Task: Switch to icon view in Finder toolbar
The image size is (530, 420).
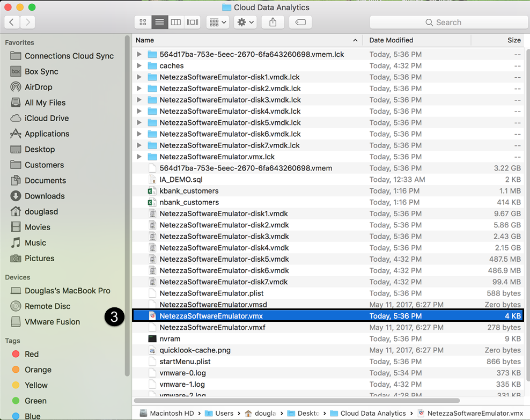Action: pyautogui.click(x=143, y=23)
